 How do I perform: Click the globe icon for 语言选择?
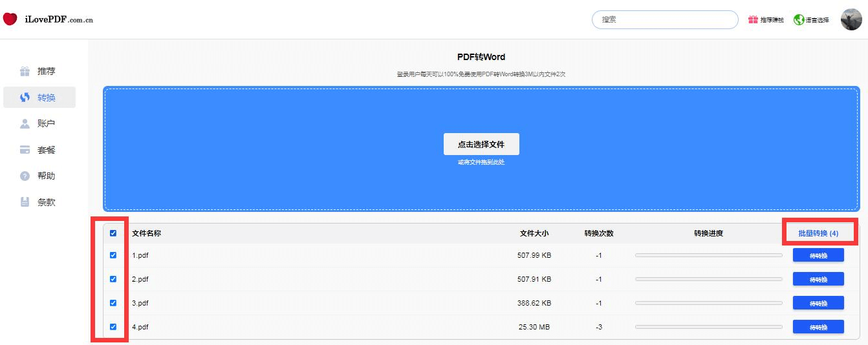(x=799, y=20)
